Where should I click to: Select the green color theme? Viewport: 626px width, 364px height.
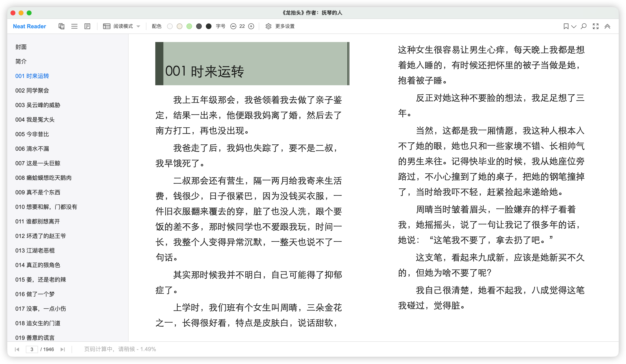point(189,26)
